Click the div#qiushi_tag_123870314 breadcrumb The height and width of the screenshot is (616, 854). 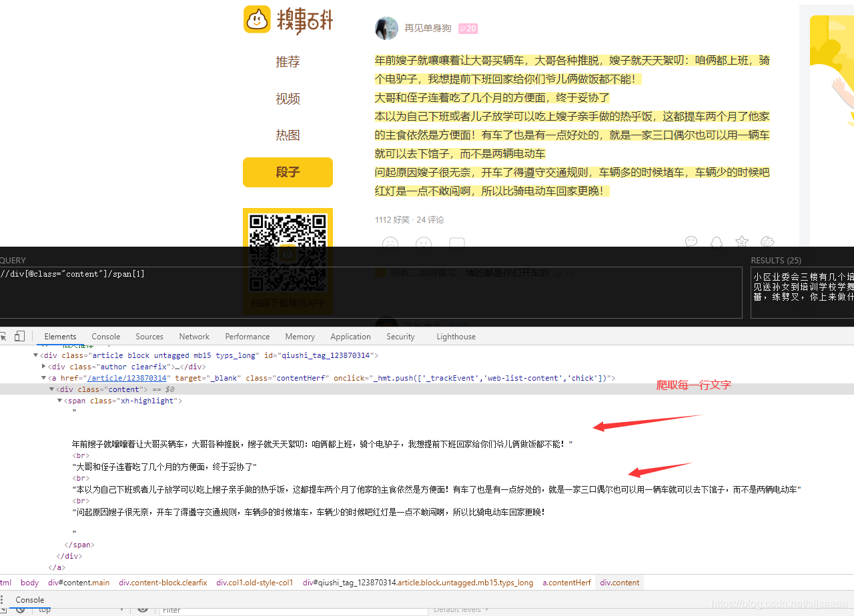click(x=418, y=583)
